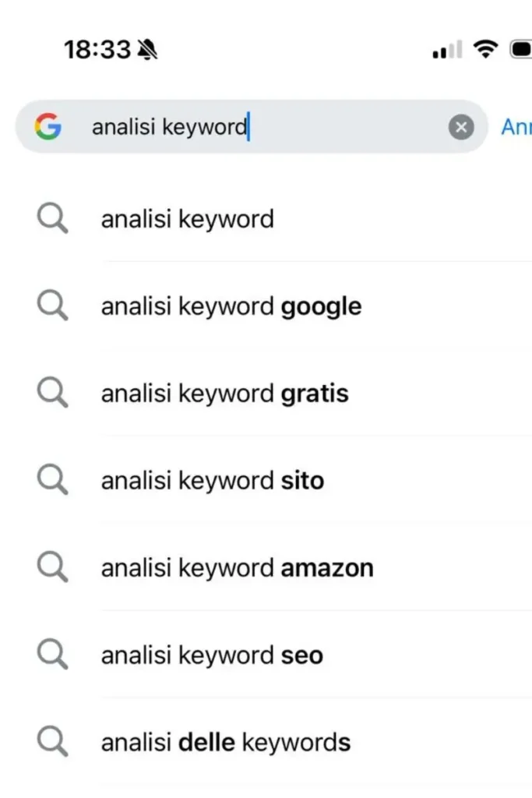The image size is (532, 798).
Task: Tap the magnifier icon beside 'analisi keyword'
Action: 51,218
